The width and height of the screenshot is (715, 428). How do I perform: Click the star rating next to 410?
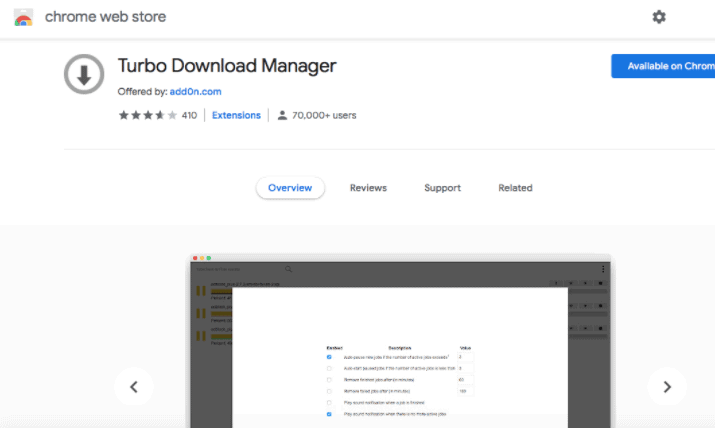(147, 115)
